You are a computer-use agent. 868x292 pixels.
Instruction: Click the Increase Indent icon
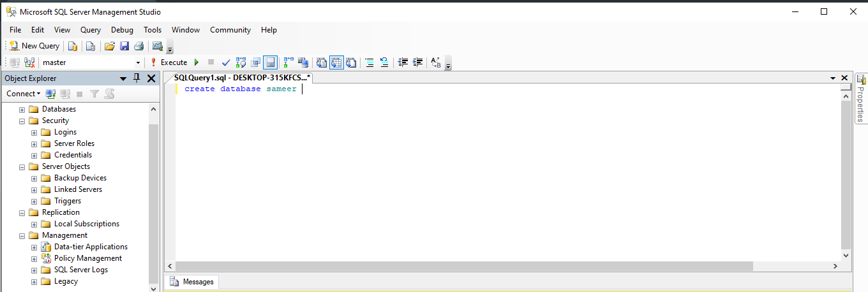(x=418, y=62)
